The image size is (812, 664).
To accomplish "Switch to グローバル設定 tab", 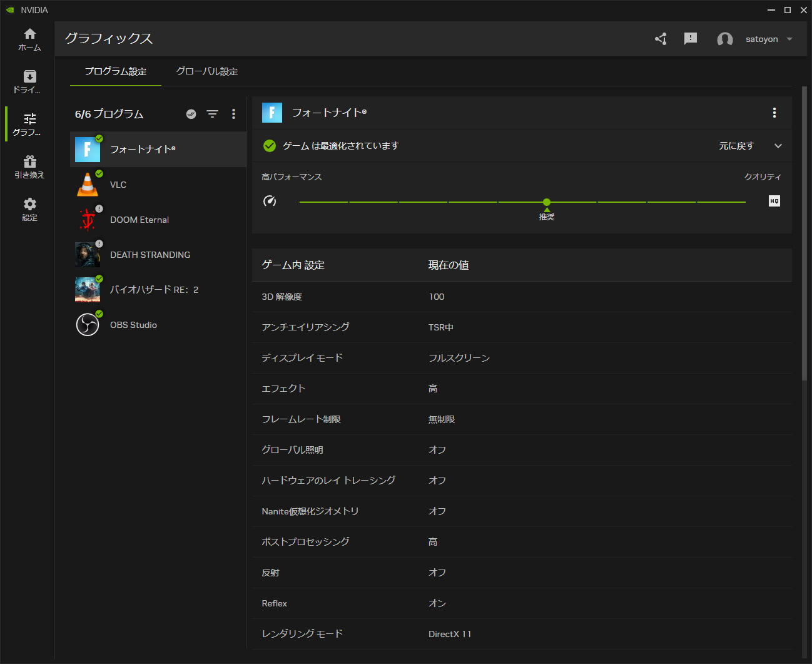I will point(207,71).
